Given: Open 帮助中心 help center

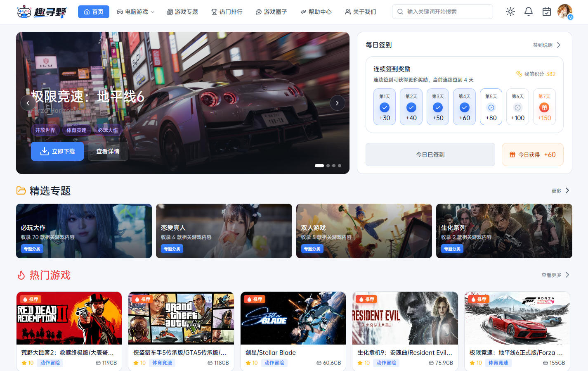Looking at the screenshot, I should [316, 12].
